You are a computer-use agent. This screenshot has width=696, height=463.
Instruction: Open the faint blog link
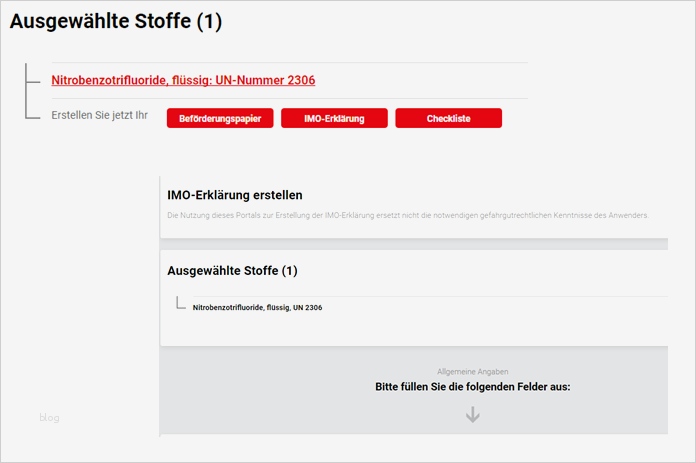(49, 418)
